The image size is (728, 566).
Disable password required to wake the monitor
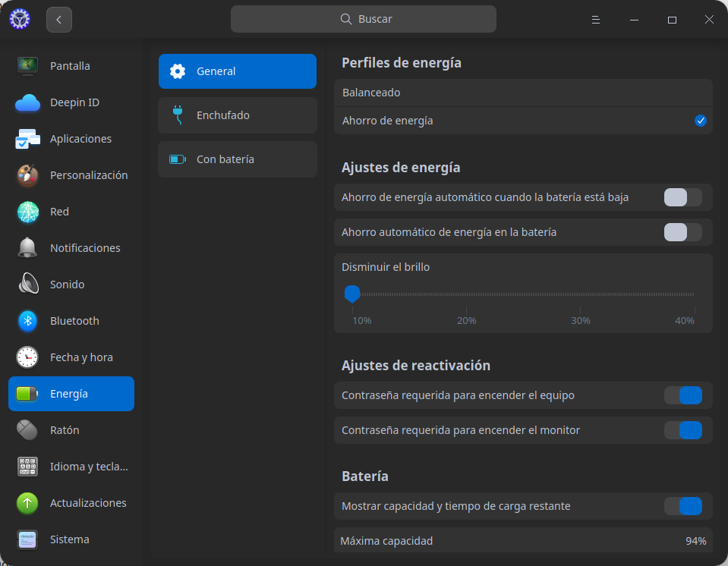click(x=683, y=430)
